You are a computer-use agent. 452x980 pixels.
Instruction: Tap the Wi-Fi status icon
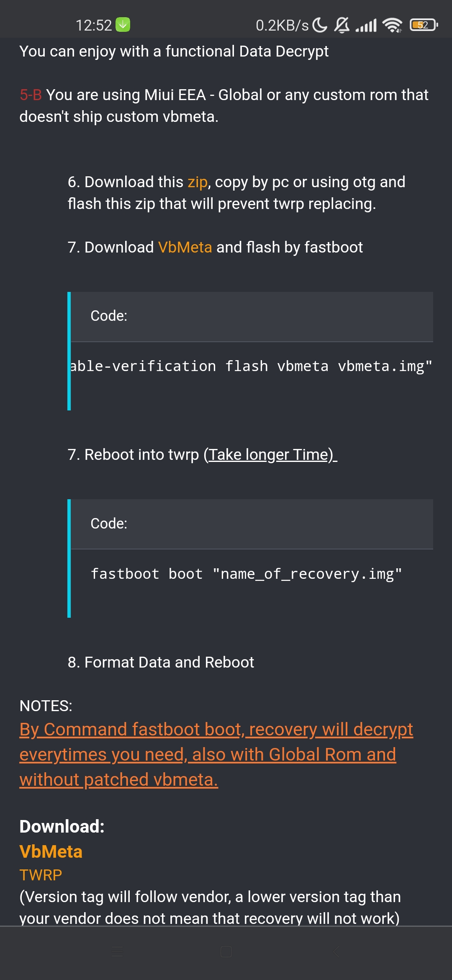click(392, 26)
